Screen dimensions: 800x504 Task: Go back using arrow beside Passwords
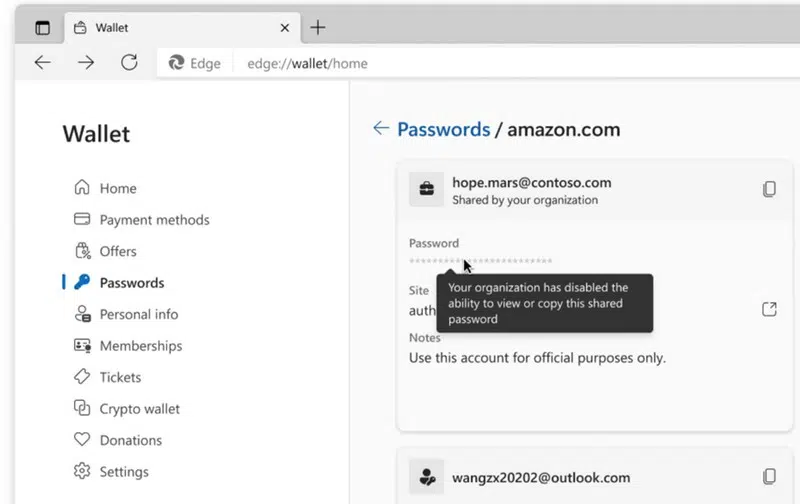click(x=380, y=128)
